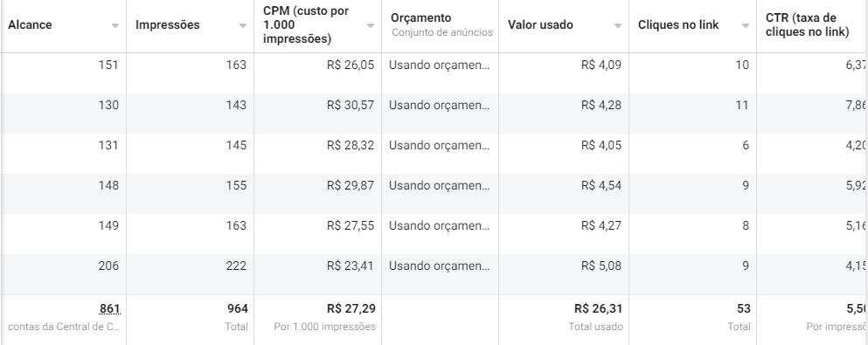Click the total link clicks value 53
Image resolution: width=868 pixels, height=345 pixels.
(x=744, y=308)
